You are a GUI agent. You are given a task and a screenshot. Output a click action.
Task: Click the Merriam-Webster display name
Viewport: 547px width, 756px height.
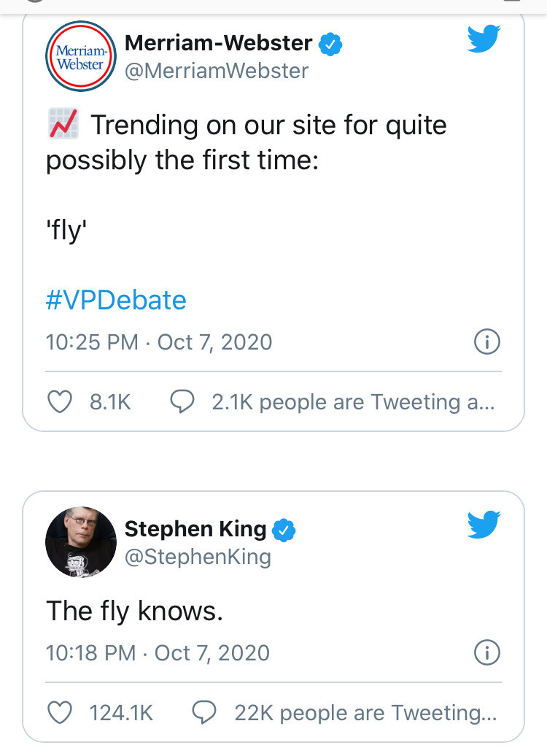[x=218, y=43]
